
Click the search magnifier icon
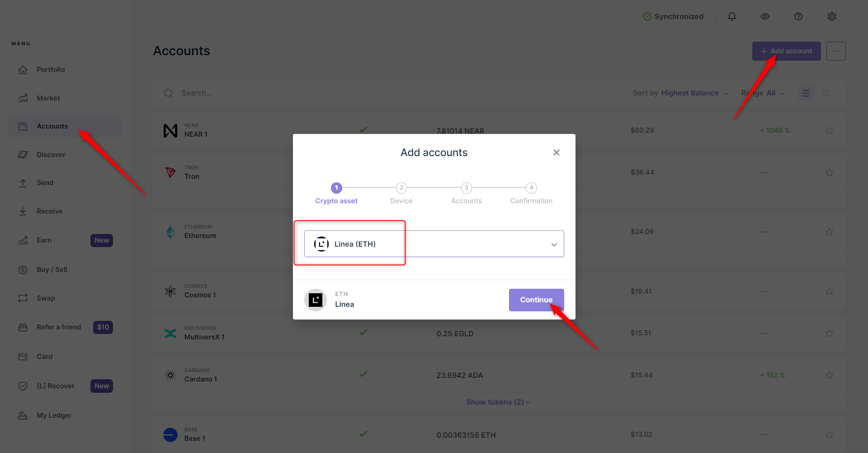pos(169,93)
